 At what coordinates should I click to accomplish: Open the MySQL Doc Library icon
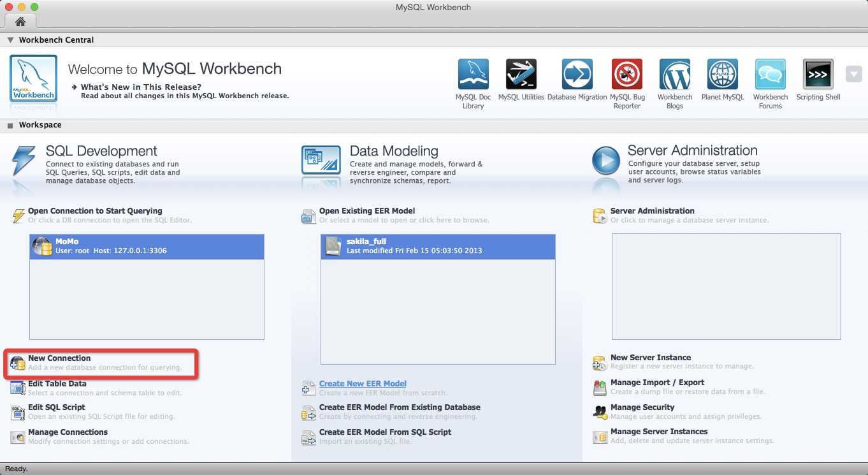click(474, 74)
